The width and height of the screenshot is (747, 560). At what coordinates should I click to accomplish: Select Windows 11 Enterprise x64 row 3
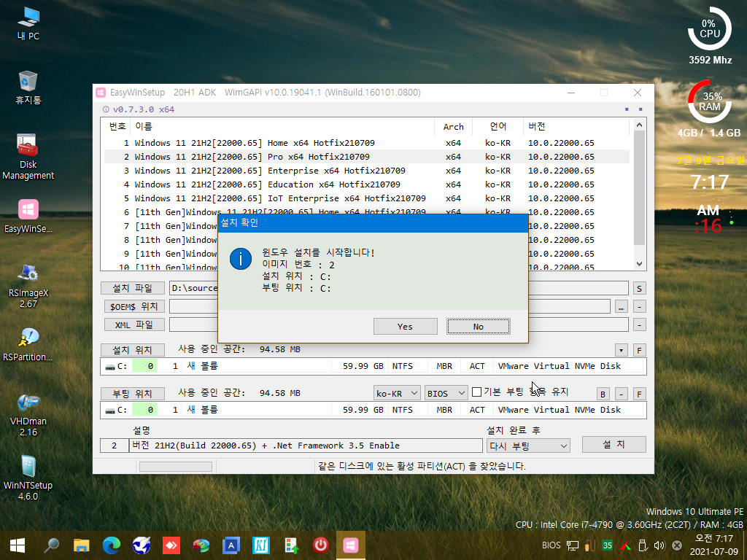(x=367, y=171)
